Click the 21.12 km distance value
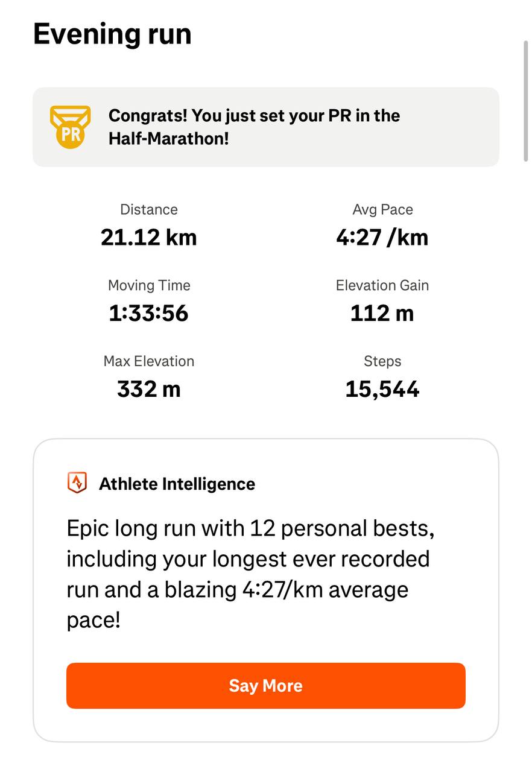532x772 pixels. (149, 238)
